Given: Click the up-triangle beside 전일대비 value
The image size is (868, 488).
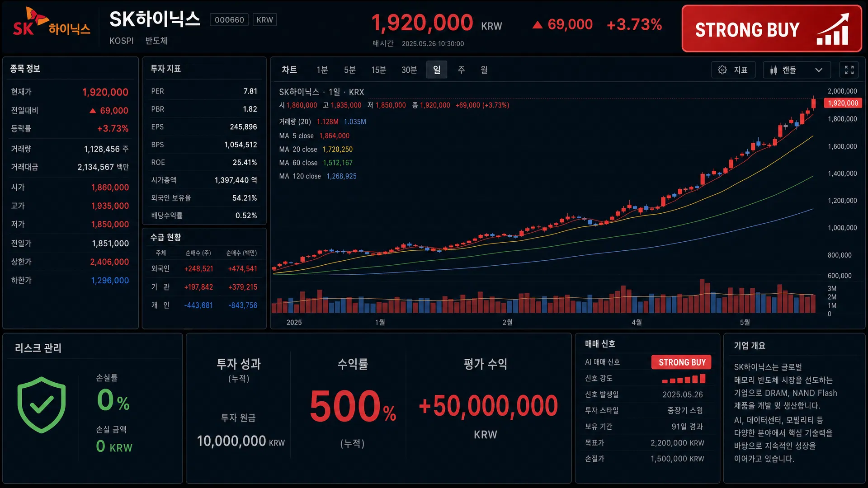Looking at the screenshot, I should tap(93, 111).
